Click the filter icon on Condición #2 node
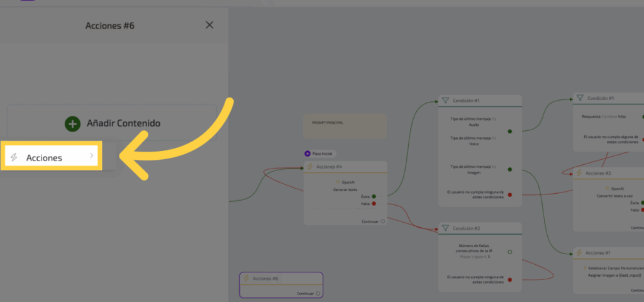Image resolution: width=644 pixels, height=302 pixels. [445, 228]
